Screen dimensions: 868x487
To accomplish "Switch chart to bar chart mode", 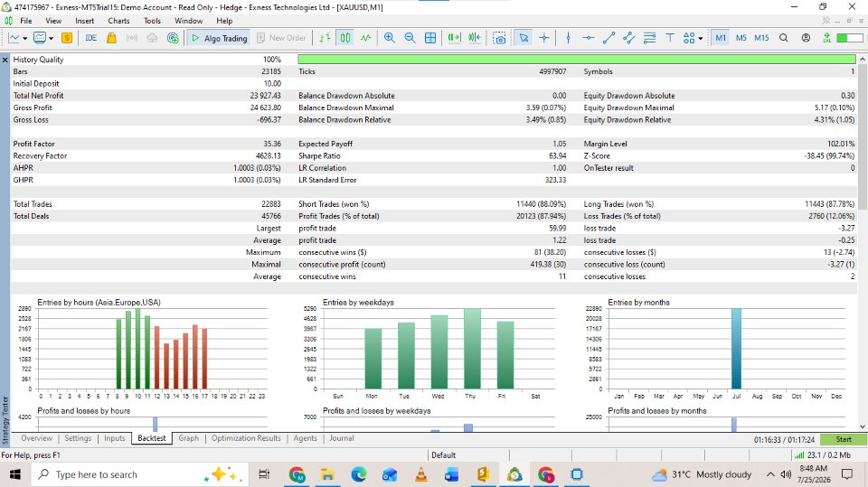I will (325, 38).
